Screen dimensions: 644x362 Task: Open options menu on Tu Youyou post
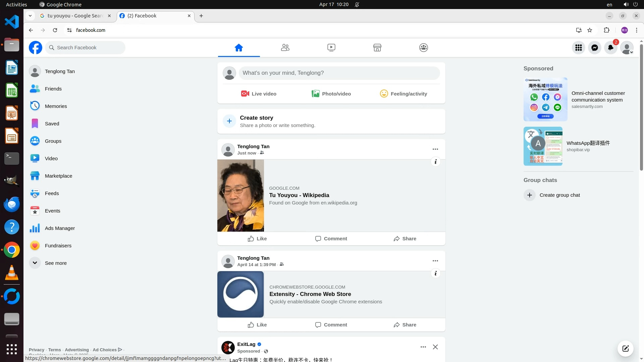pos(435,149)
